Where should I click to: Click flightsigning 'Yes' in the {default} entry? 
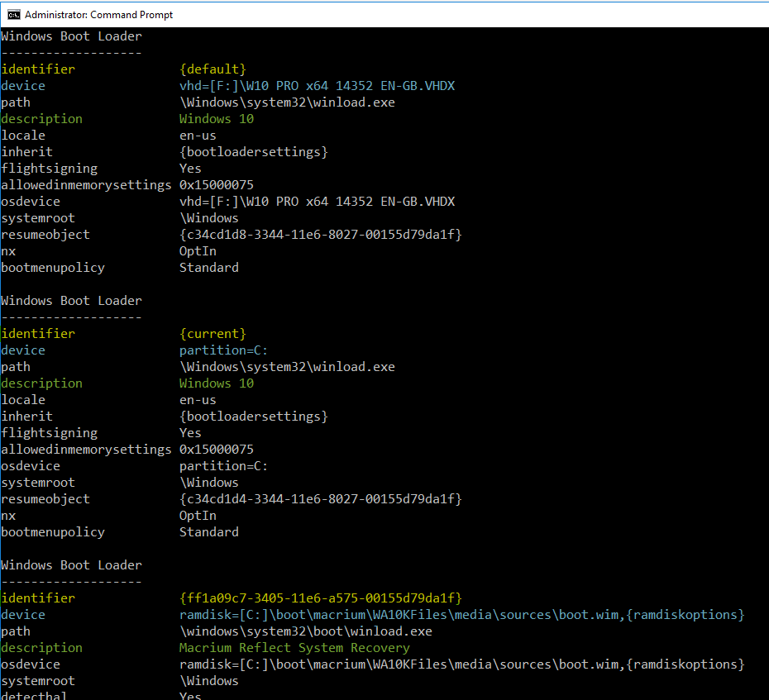[190, 169]
